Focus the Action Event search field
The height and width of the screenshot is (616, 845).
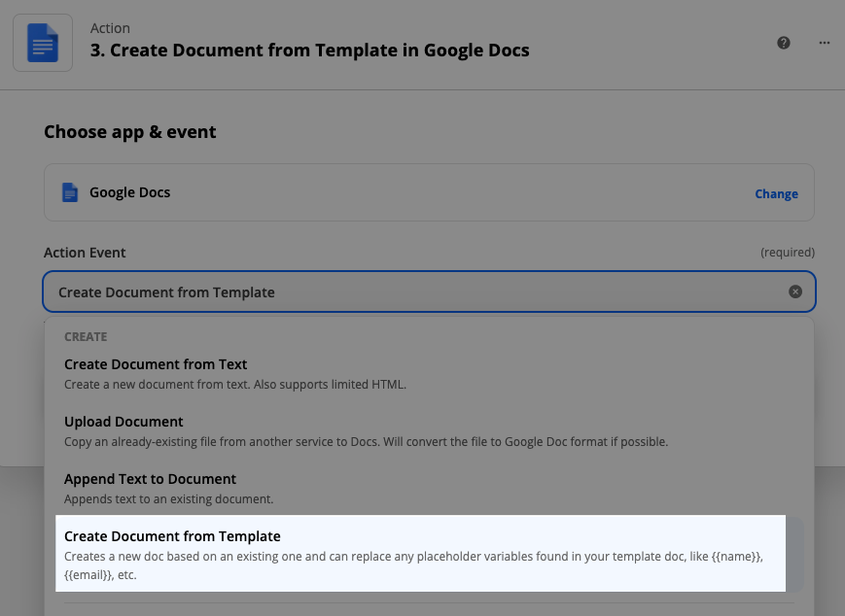(x=429, y=291)
